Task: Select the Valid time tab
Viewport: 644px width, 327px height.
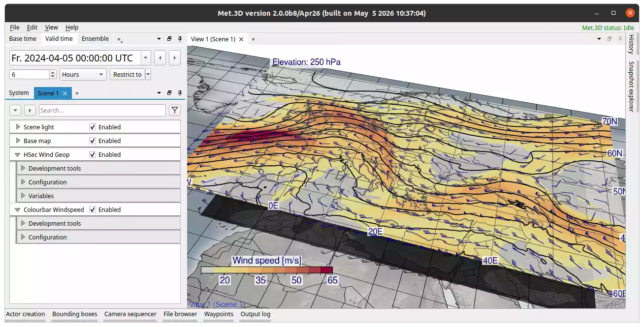Action: click(59, 39)
